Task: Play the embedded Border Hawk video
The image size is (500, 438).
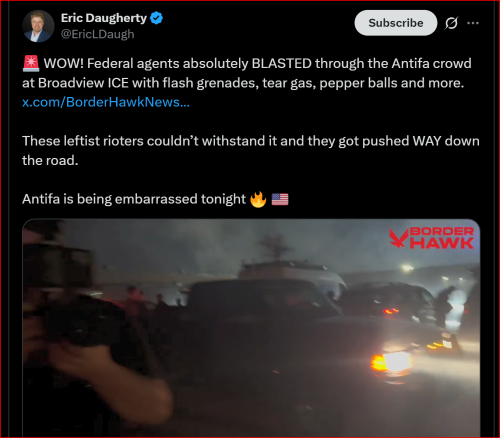Action: 251,327
